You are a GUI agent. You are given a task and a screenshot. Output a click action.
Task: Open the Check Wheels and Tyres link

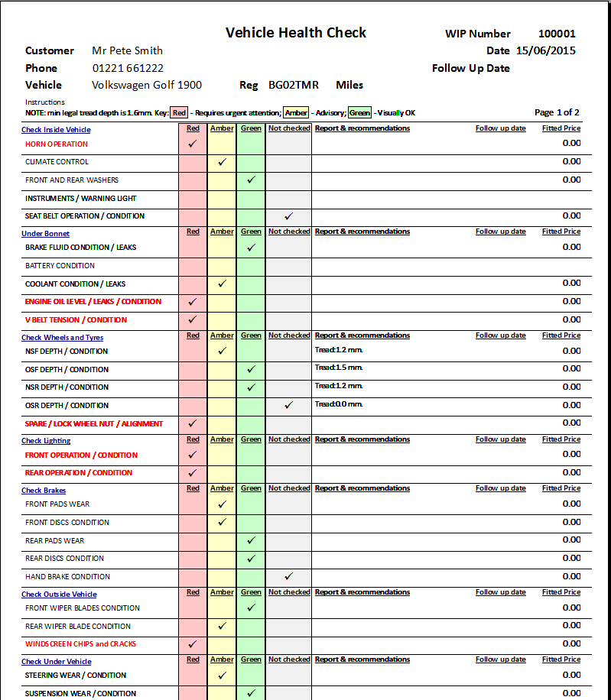click(x=62, y=338)
